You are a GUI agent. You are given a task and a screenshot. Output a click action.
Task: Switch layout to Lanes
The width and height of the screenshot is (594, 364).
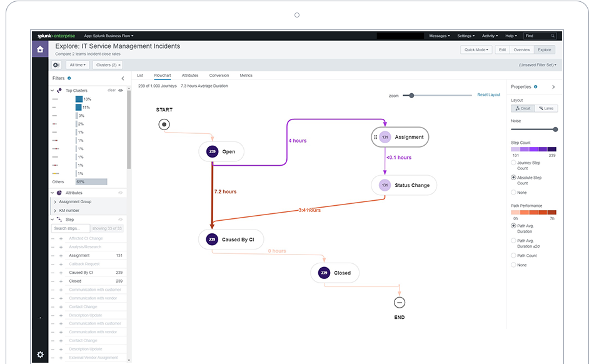(546, 108)
